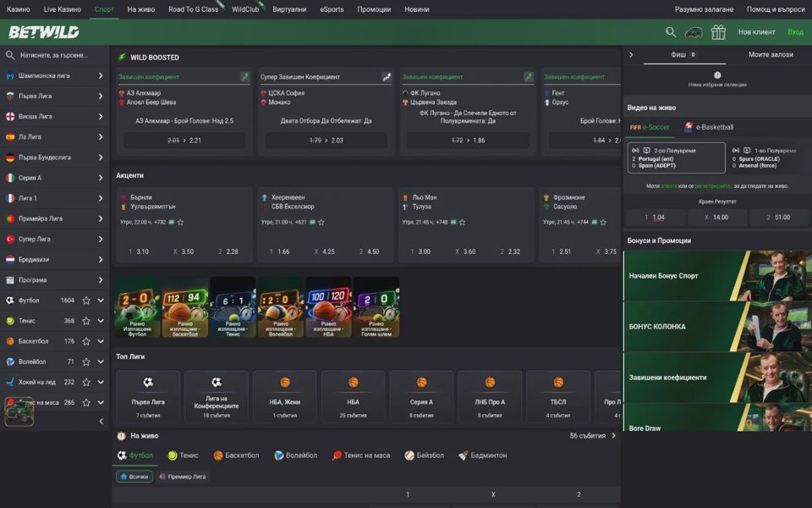Select odds 14.00 for draw in e-Soccer
812x508 pixels.
[x=716, y=218]
